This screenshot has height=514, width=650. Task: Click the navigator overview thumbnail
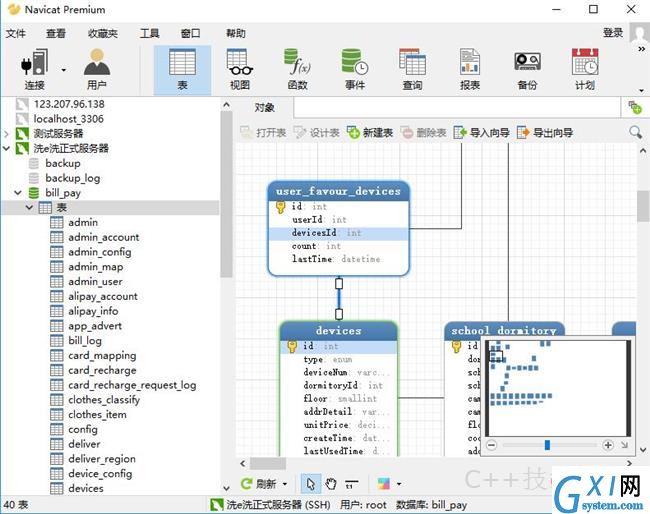pos(558,388)
